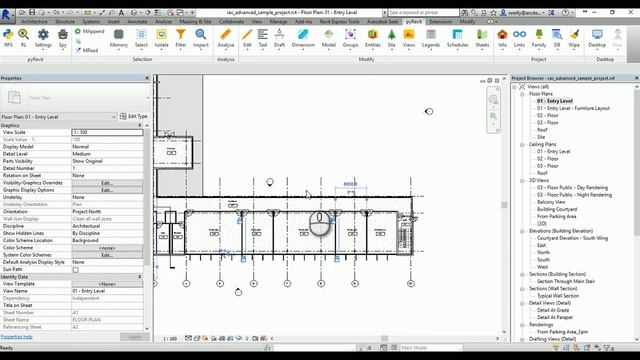Open the Sheets tool
This screenshot has height=360, width=640.
(482, 38)
